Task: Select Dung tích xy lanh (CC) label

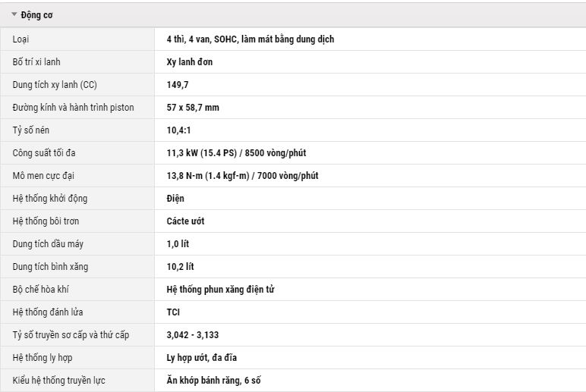Action: pyautogui.click(x=55, y=85)
